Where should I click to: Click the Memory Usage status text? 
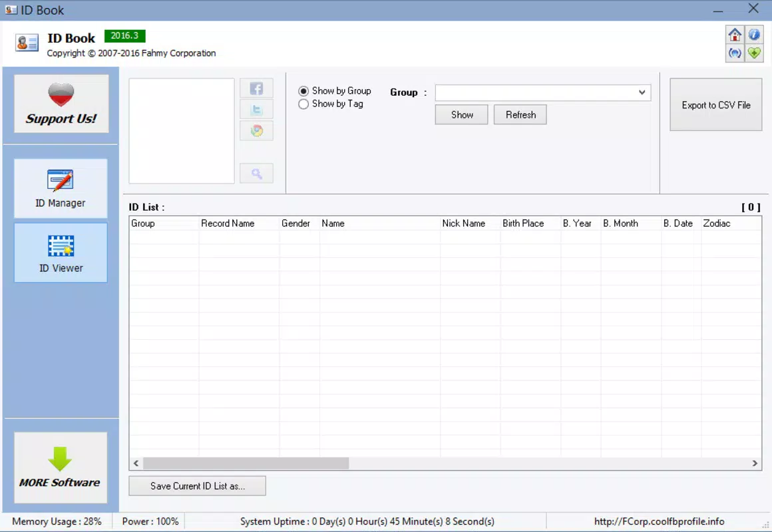[x=57, y=521]
